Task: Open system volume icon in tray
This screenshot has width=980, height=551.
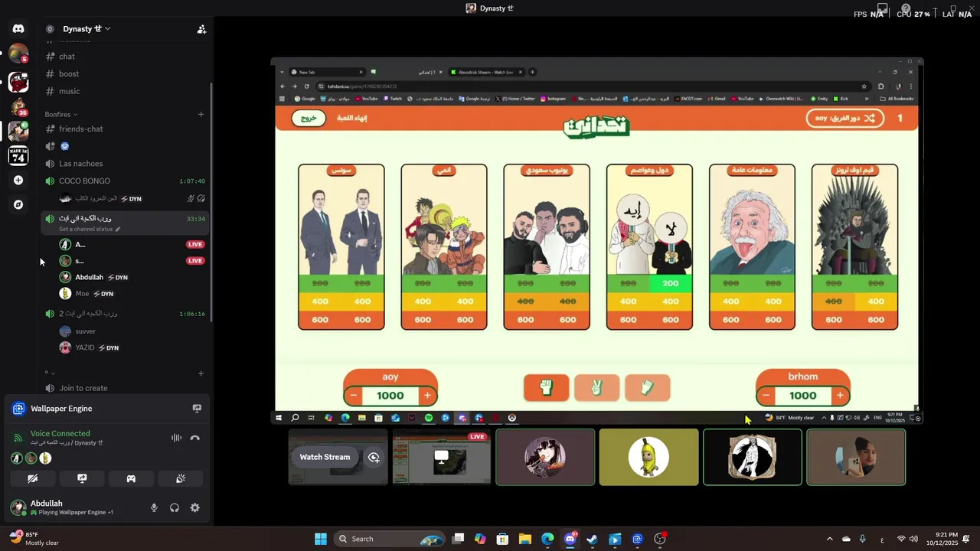Action: 914,539
